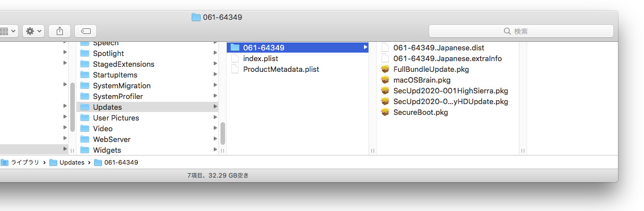
Task: Select the macOSBrain.pkg package icon
Action: coord(385,80)
